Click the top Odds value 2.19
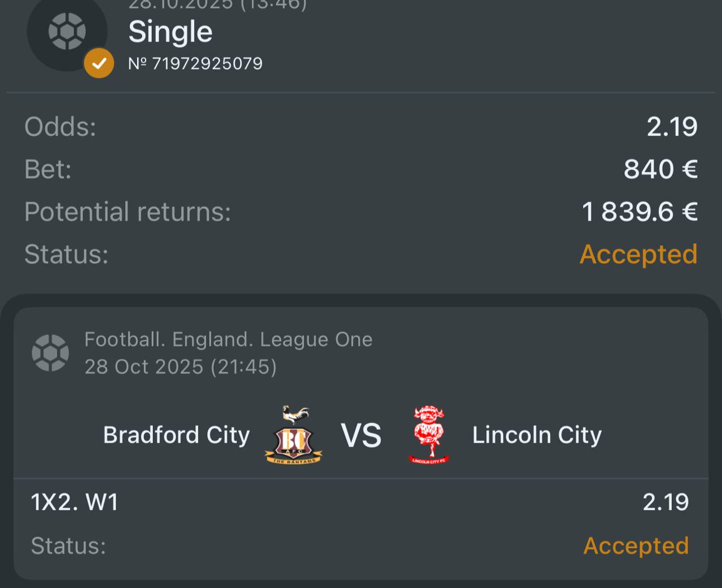The height and width of the screenshot is (588, 722). [x=672, y=126]
